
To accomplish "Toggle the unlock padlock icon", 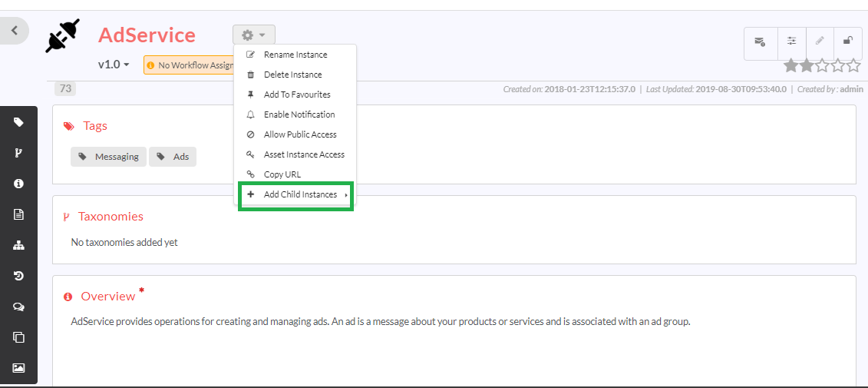I will point(847,41).
